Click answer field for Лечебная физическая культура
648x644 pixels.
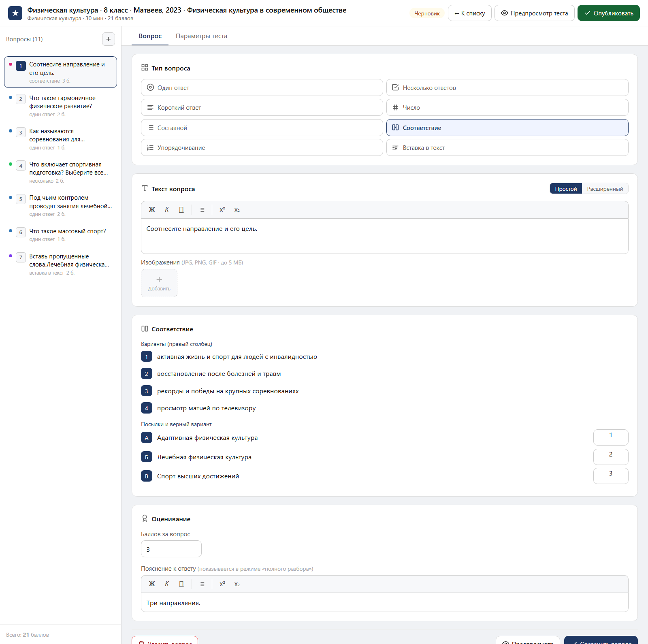point(611,457)
